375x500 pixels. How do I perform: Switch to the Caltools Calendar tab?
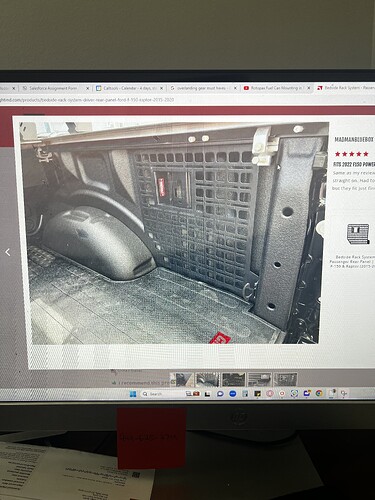(x=126, y=88)
